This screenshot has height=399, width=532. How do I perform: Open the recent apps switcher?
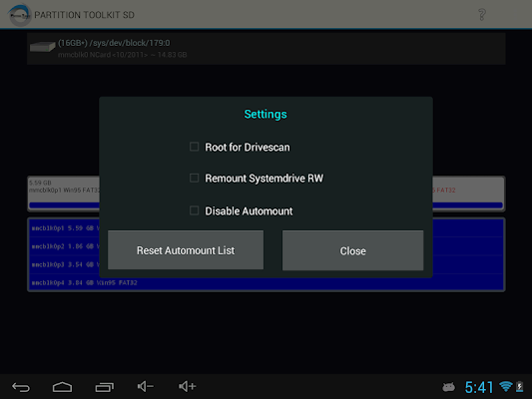104,387
